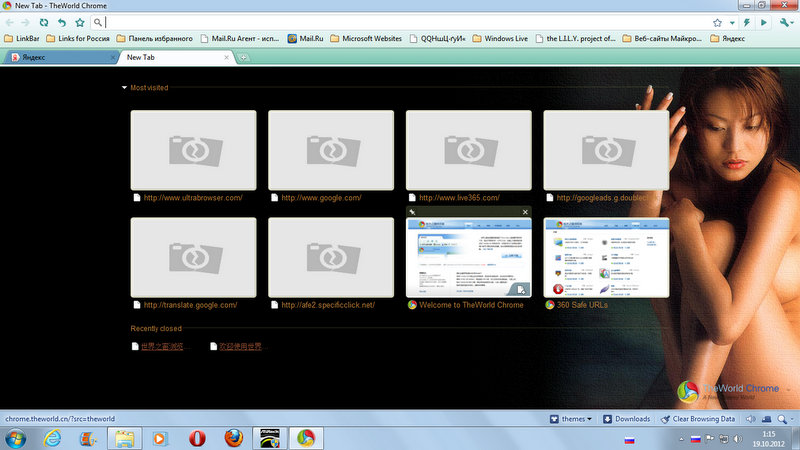
Task: Switch to the Яндекс tab
Action: (60, 57)
